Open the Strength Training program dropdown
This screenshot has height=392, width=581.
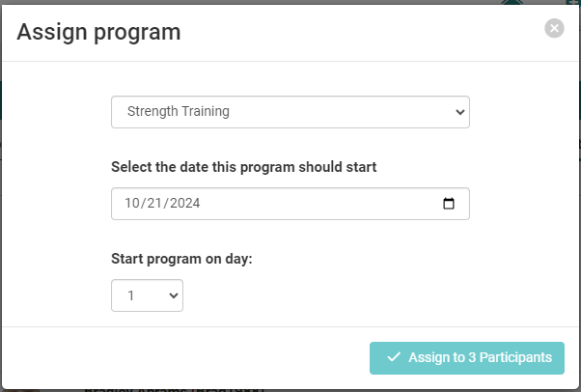click(290, 112)
